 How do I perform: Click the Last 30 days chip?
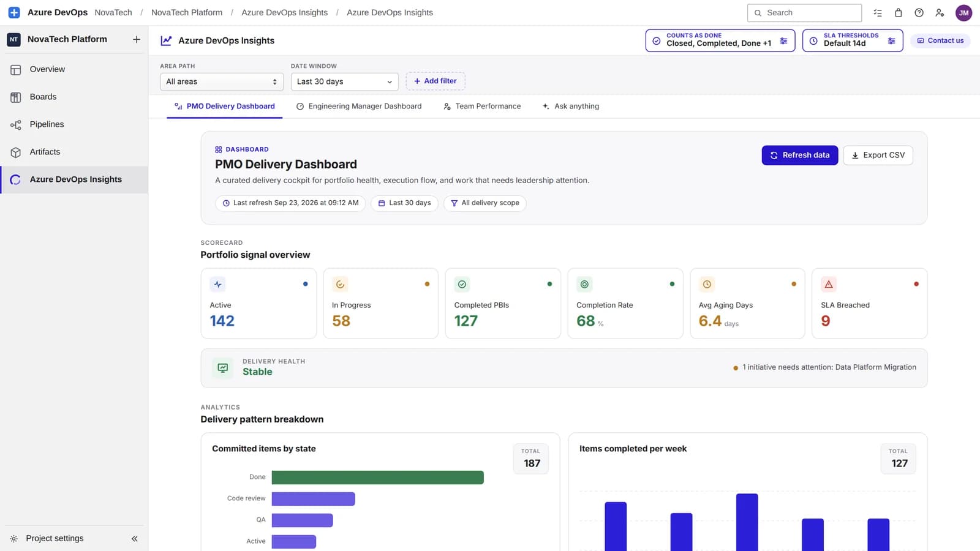pyautogui.click(x=404, y=203)
